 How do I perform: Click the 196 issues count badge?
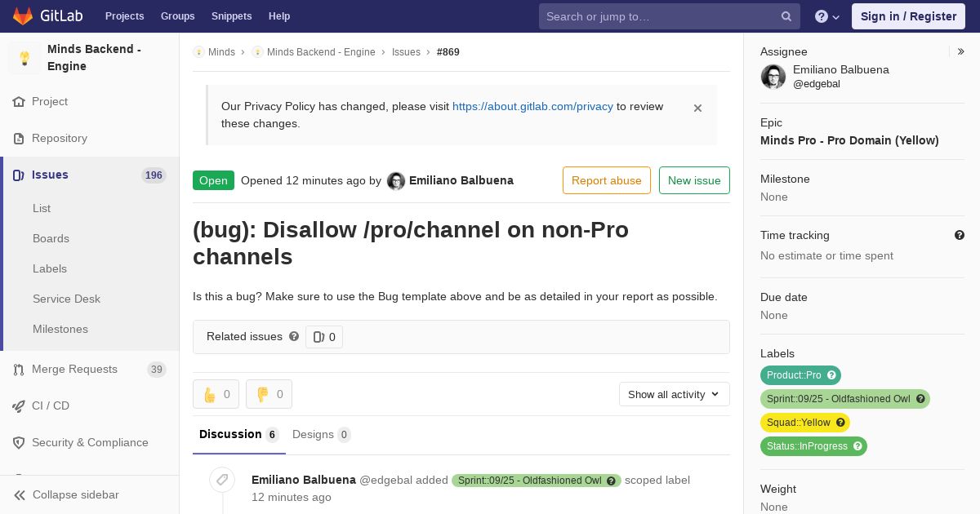(x=154, y=175)
